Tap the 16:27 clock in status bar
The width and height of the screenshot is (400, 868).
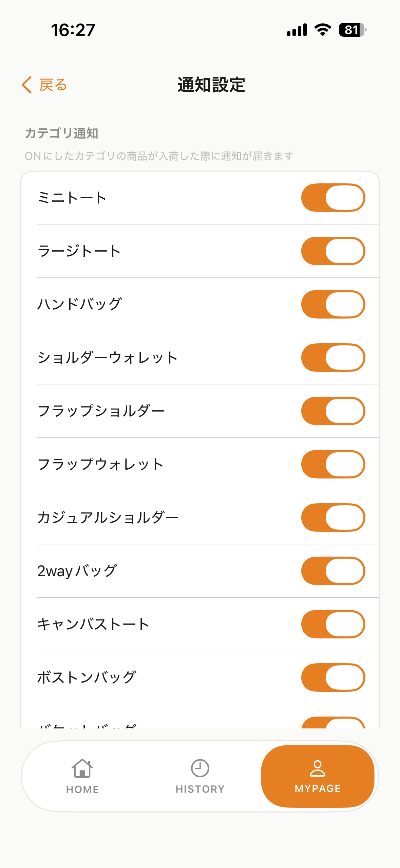click(x=73, y=30)
